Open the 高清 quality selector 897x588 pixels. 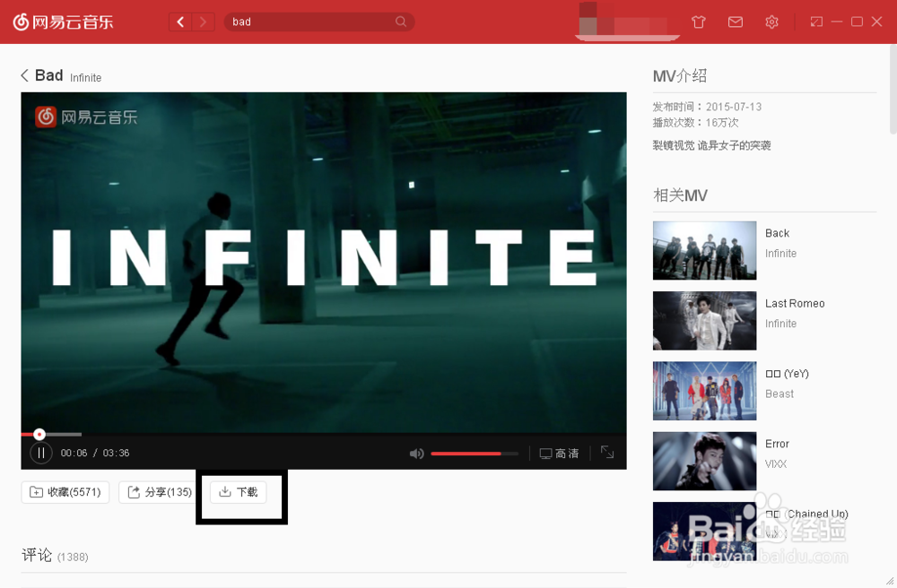pos(559,454)
